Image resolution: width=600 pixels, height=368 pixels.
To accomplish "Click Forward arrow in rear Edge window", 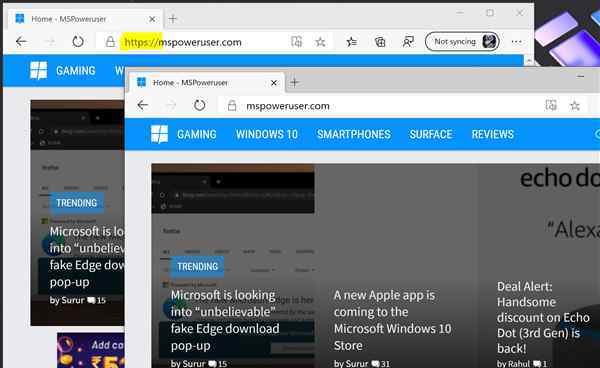I will [x=50, y=41].
